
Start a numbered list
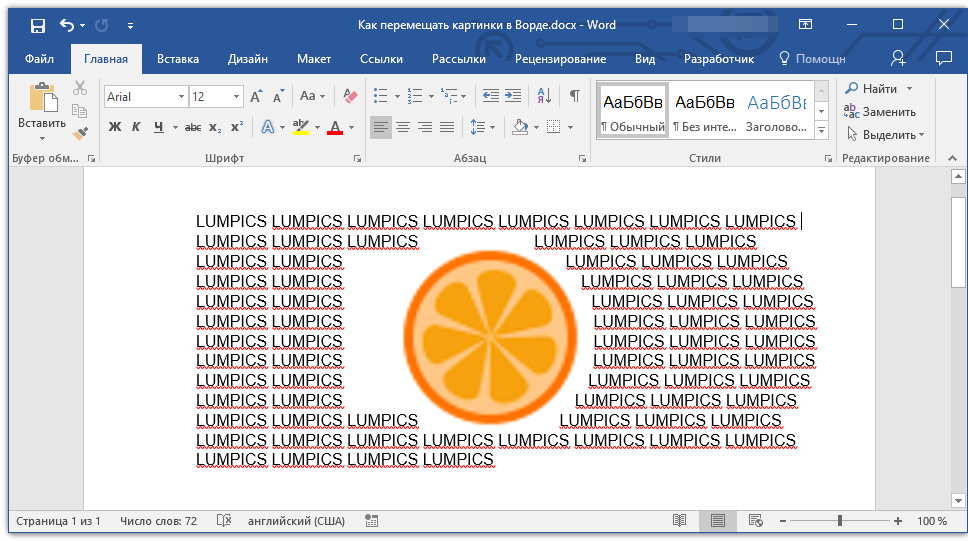click(415, 96)
